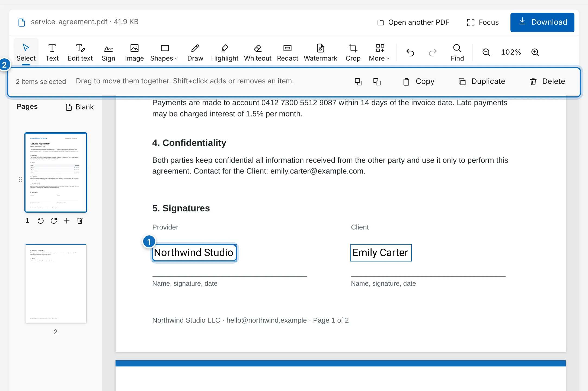Activate the Select pointer tool

click(26, 52)
